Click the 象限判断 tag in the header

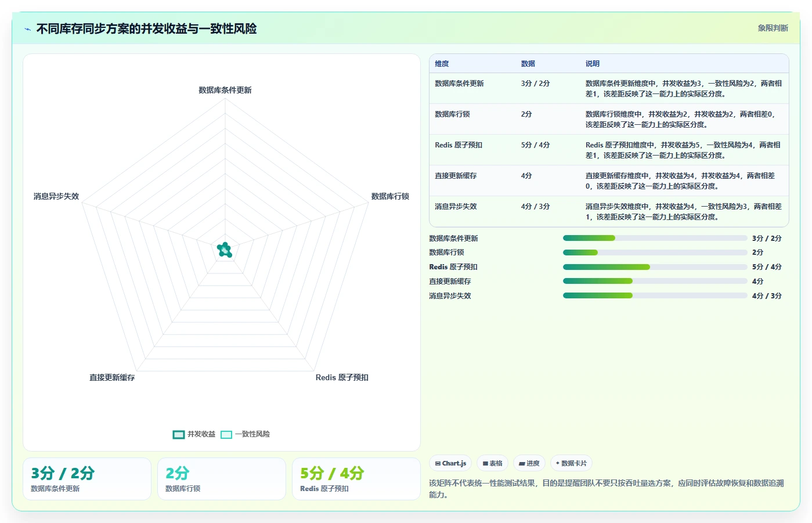pos(773,28)
